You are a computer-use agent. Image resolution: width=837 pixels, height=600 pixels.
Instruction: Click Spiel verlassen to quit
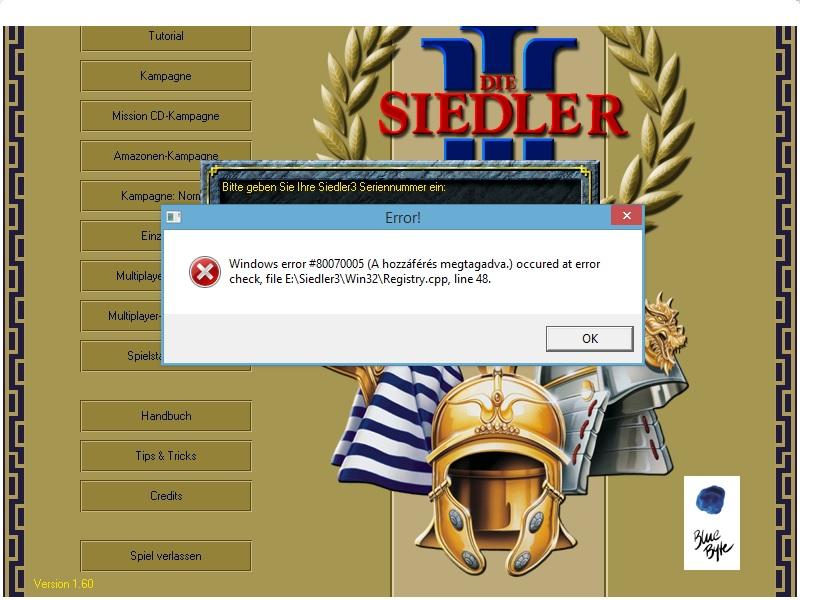(165, 556)
